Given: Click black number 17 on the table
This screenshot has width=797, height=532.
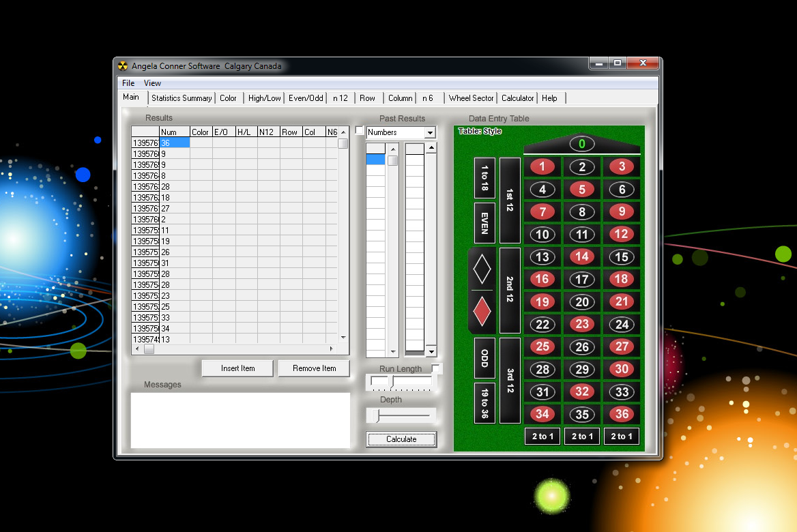Looking at the screenshot, I should [x=582, y=279].
